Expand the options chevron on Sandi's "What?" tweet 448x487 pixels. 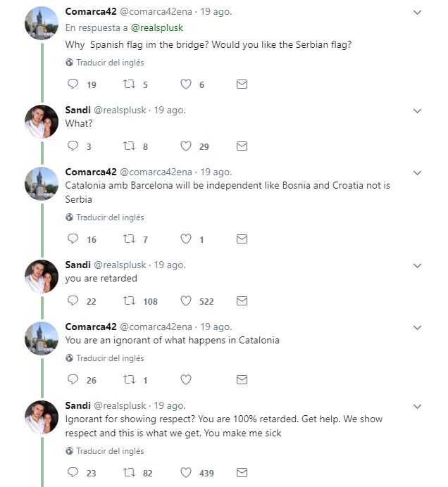point(417,110)
